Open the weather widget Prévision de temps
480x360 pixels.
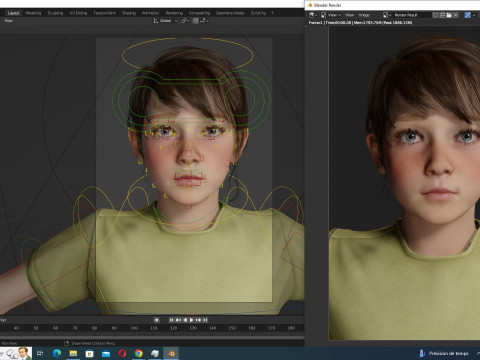pyautogui.click(x=445, y=353)
